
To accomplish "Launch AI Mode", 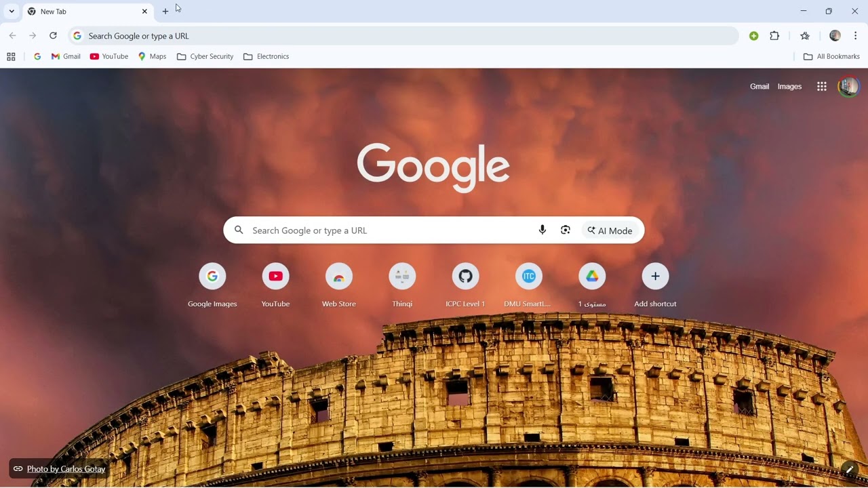I will pyautogui.click(x=610, y=230).
